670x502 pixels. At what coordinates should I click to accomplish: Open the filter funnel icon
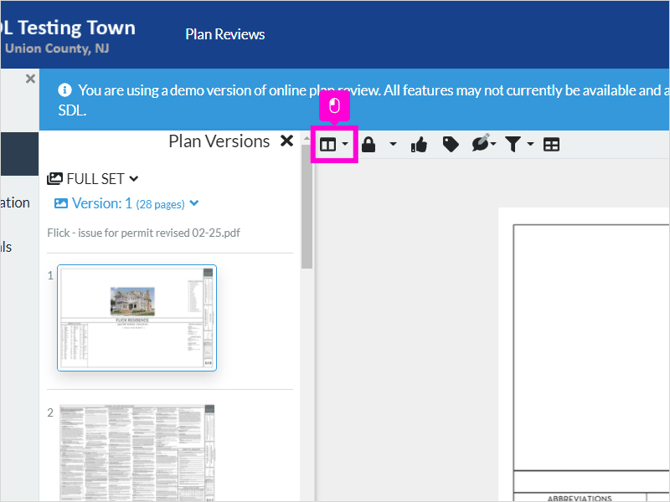[x=513, y=144]
